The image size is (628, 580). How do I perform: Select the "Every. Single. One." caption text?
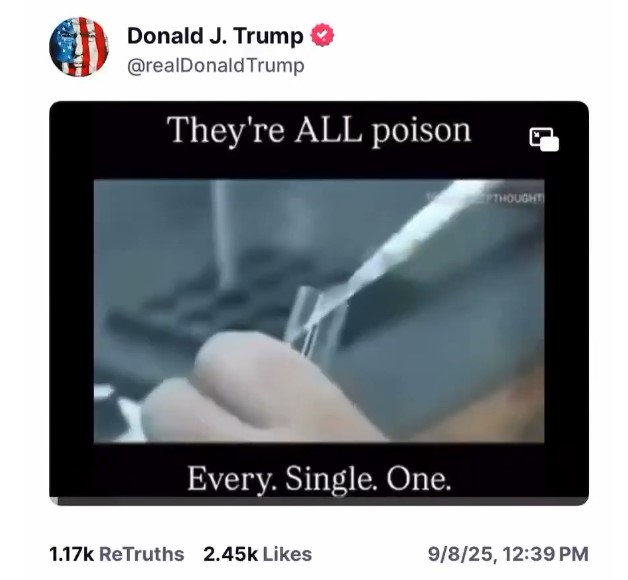pyautogui.click(x=319, y=479)
